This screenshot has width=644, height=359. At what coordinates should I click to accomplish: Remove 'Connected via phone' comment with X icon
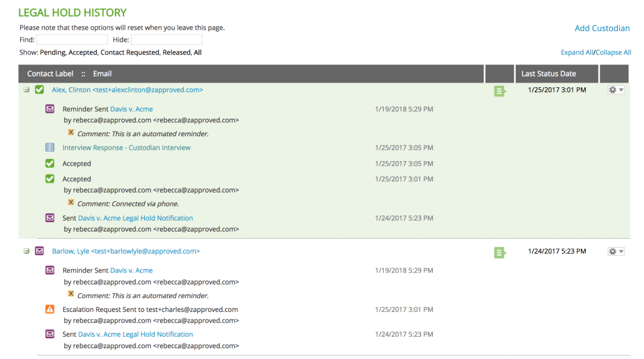(x=71, y=203)
